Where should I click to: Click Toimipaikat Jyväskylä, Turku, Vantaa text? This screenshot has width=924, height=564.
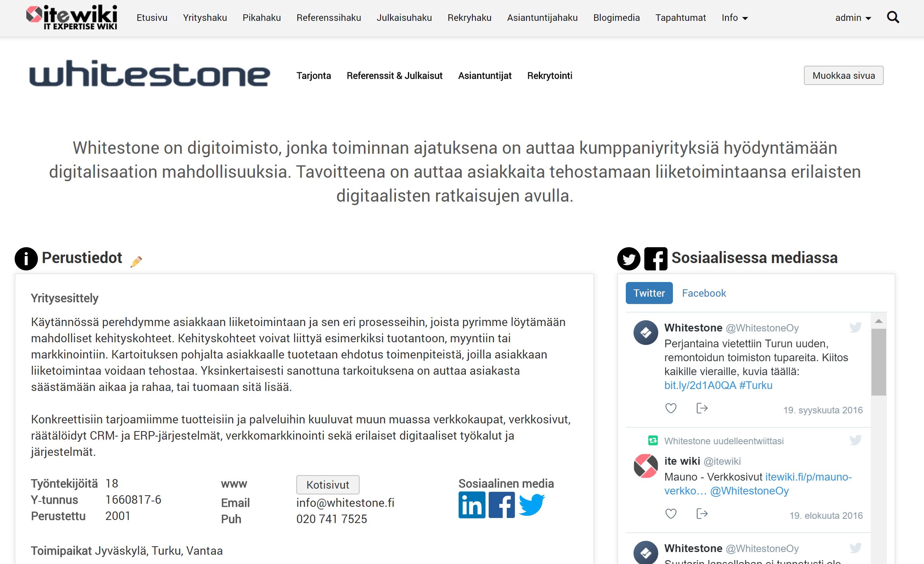click(127, 550)
